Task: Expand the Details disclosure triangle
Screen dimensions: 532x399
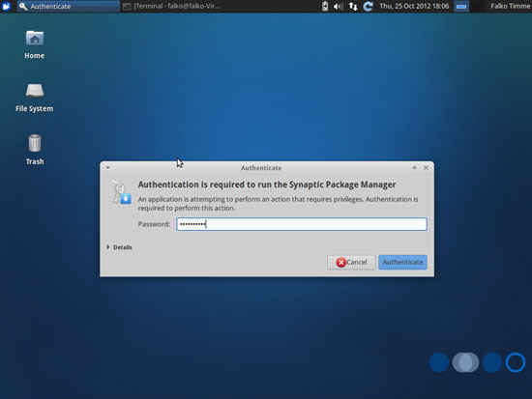Action: tap(108, 247)
